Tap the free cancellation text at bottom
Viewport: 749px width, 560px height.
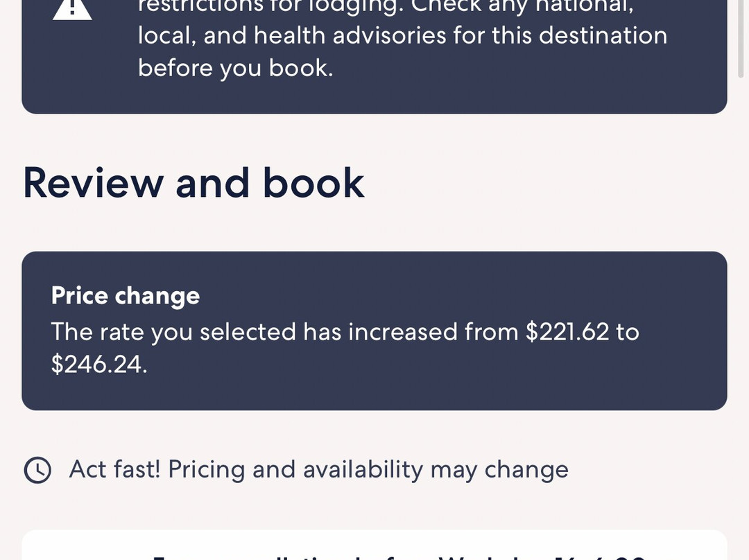click(x=399, y=554)
